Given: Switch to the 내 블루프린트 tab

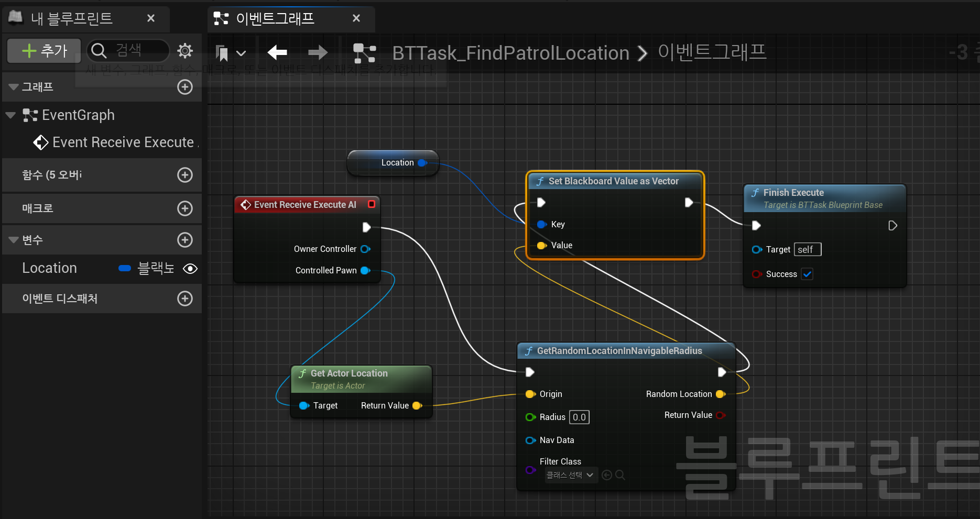Looking at the screenshot, I should click(x=72, y=18).
